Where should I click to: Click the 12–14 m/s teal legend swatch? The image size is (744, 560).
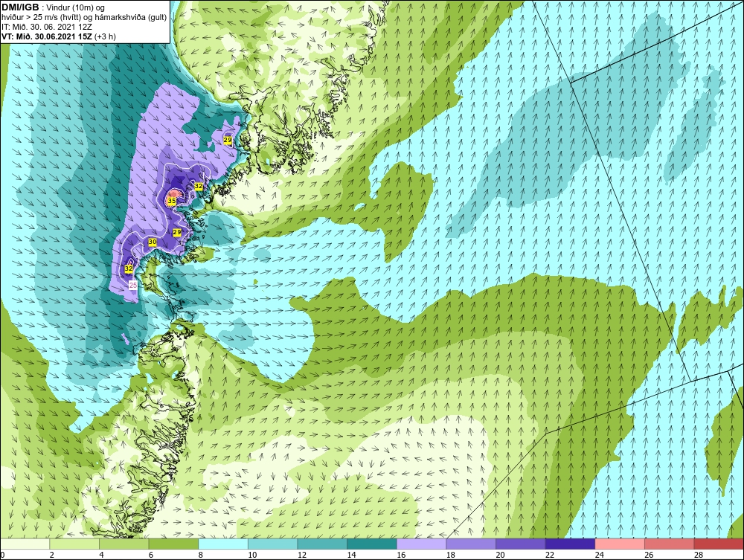pyautogui.click(x=322, y=544)
